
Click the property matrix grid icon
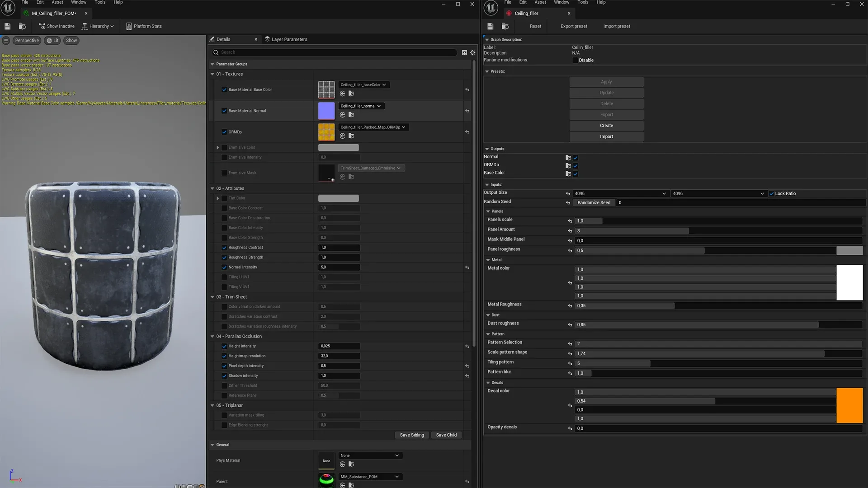click(x=464, y=52)
